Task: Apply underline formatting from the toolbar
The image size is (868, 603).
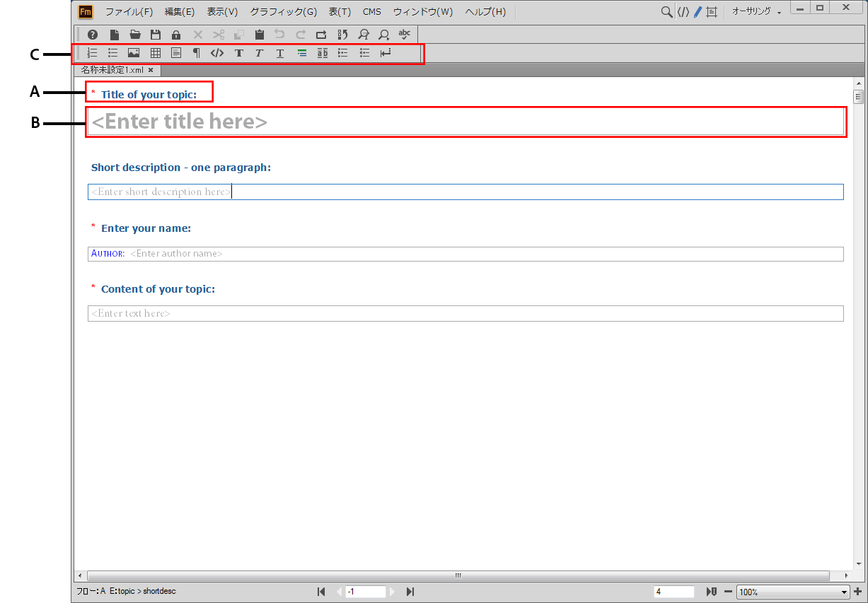Action: tap(279, 52)
